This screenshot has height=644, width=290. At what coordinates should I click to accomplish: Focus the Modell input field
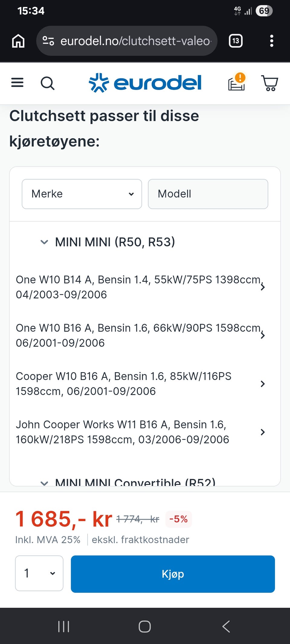click(208, 194)
